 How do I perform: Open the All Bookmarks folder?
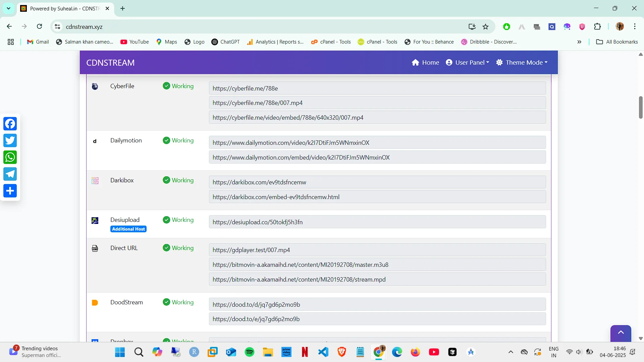pyautogui.click(x=617, y=42)
